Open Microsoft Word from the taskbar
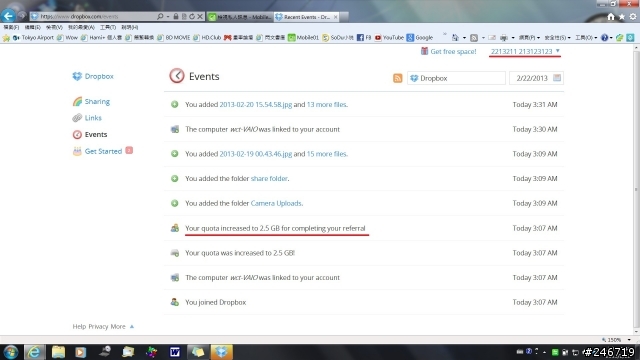Screen dimensions: 640x360 (x=175, y=352)
